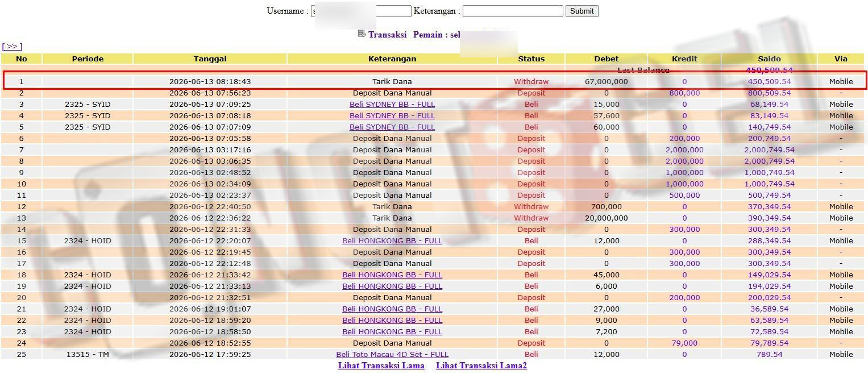Click the Saldo column header
The height and width of the screenshot is (378, 868).
pos(769,59)
